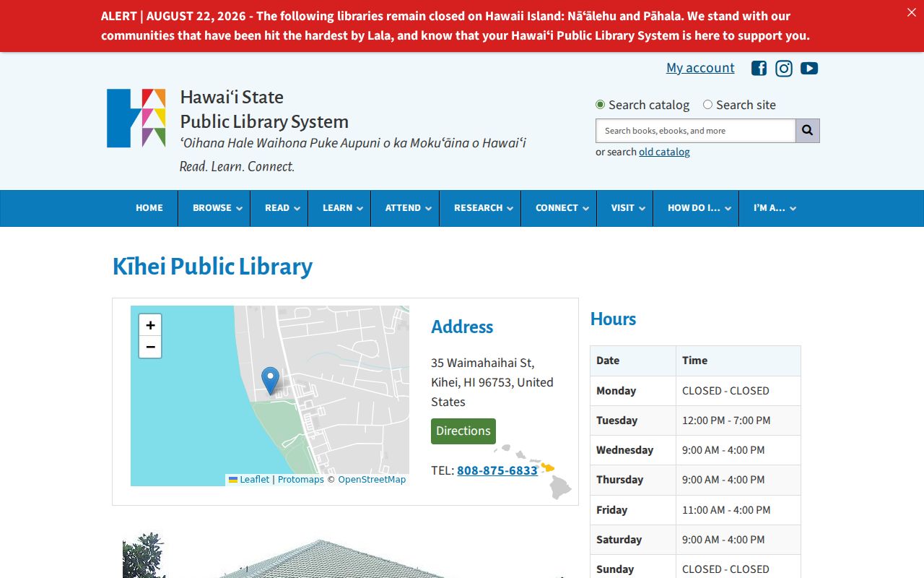Click Tuesday's hours 12:00 PM - 7:00 PM
Image resolution: width=924 pixels, height=578 pixels.
pyautogui.click(x=726, y=420)
